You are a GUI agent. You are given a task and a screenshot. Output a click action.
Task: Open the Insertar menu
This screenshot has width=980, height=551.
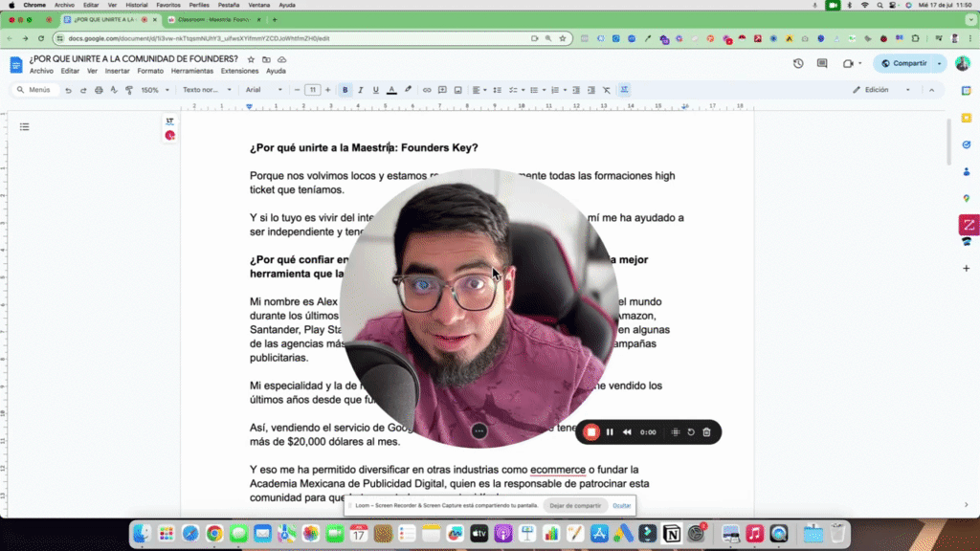click(x=117, y=71)
